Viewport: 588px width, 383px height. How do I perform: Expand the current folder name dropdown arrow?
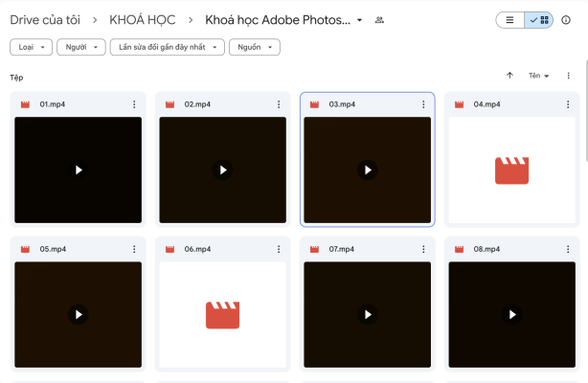360,20
